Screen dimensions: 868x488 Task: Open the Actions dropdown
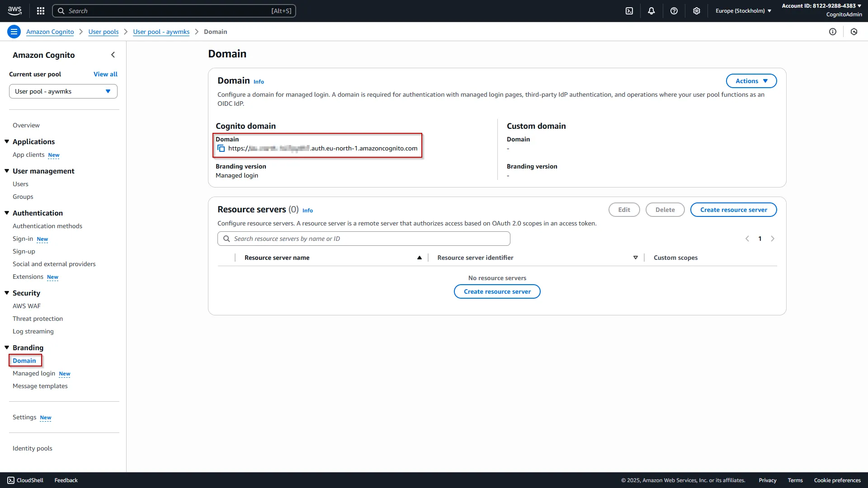(751, 81)
